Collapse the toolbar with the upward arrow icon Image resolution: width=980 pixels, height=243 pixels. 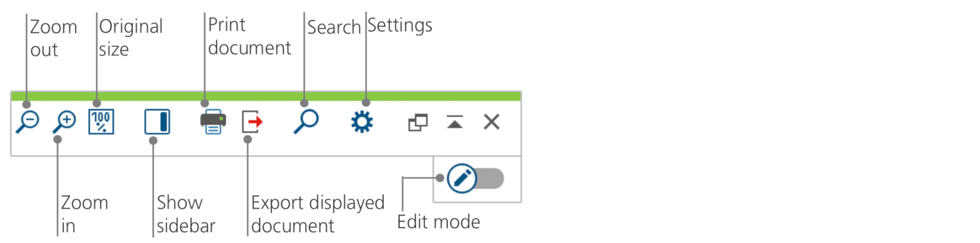pos(455,121)
